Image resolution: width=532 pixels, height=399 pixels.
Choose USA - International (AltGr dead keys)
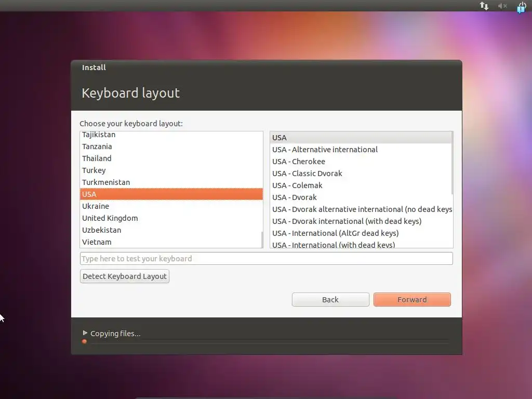361,233
